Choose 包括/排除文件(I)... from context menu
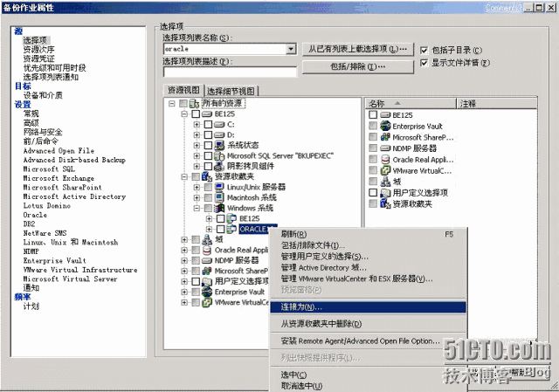 click(368, 245)
